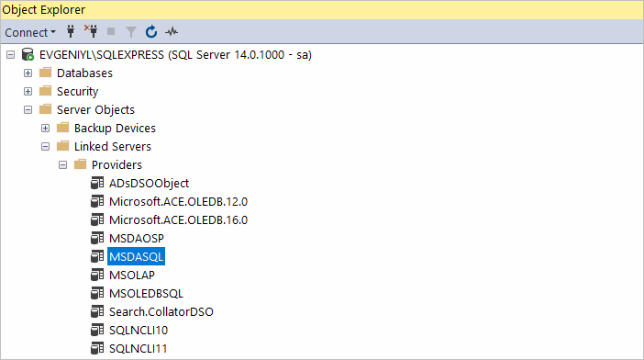Click the Disconnect plug icon
644x360 pixels.
[x=91, y=31]
